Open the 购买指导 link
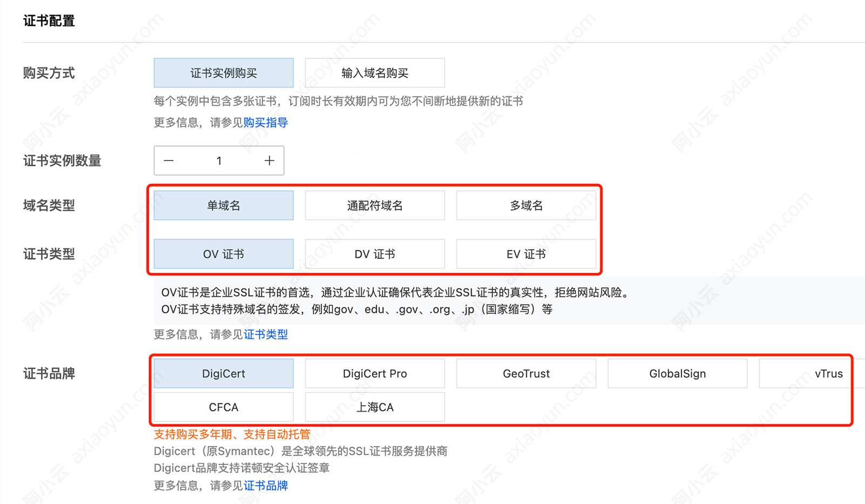 pyautogui.click(x=265, y=123)
